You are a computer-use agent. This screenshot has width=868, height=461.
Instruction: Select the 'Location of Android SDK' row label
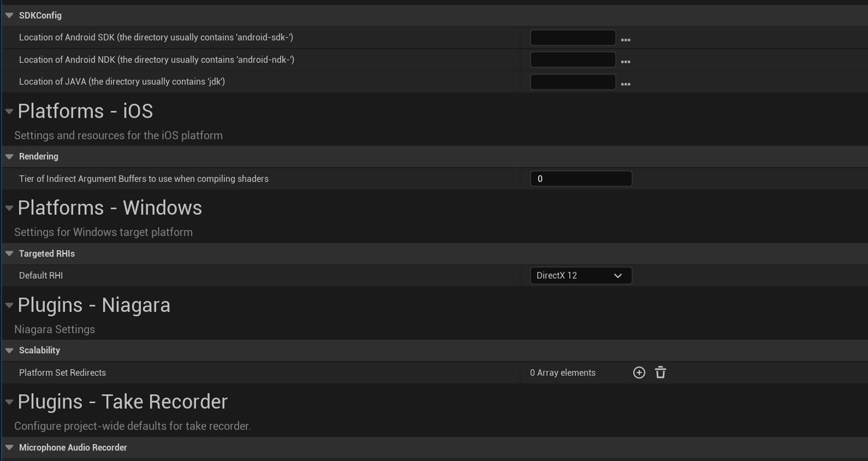click(156, 37)
